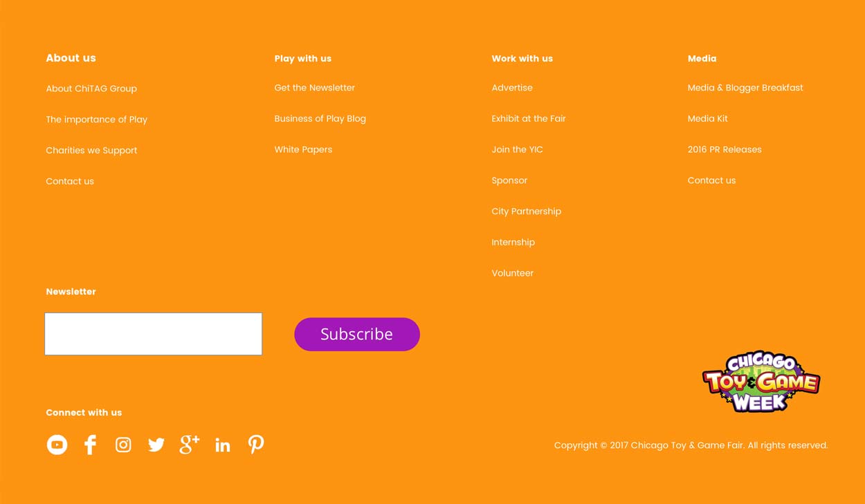
Task: Visit the Business of Play Blog
Action: 320,119
